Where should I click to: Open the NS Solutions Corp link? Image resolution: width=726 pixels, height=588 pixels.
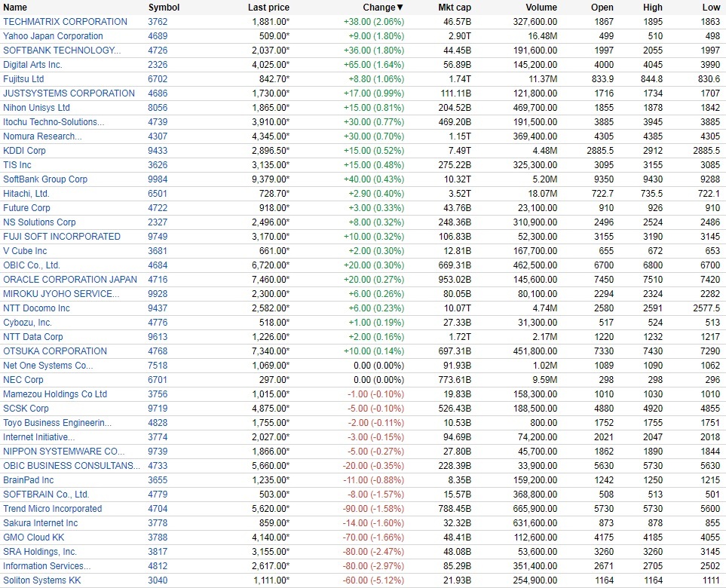point(39,222)
